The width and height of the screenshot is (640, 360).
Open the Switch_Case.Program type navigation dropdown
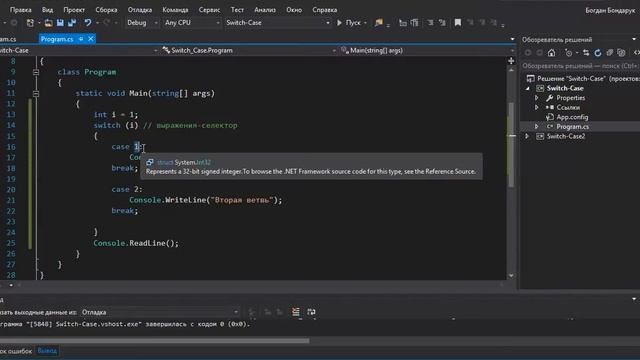coord(248,50)
